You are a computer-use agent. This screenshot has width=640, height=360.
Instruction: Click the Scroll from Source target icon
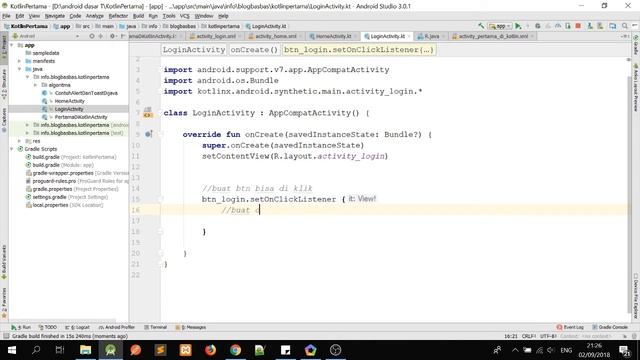coord(91,36)
